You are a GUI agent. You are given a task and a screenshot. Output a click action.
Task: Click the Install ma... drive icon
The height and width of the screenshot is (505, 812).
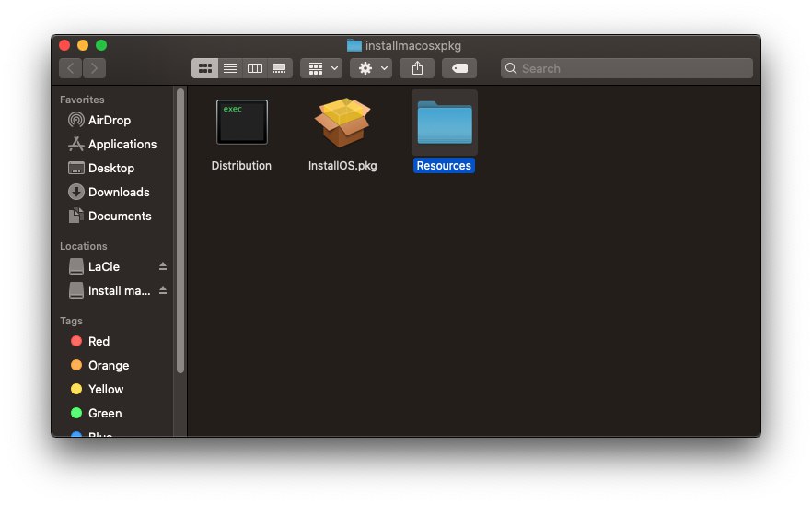pos(76,290)
